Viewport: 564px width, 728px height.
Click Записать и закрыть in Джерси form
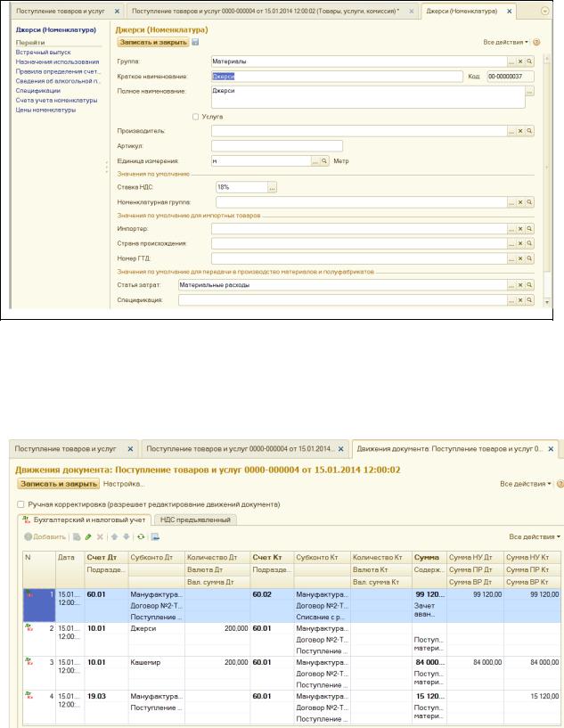(x=153, y=42)
